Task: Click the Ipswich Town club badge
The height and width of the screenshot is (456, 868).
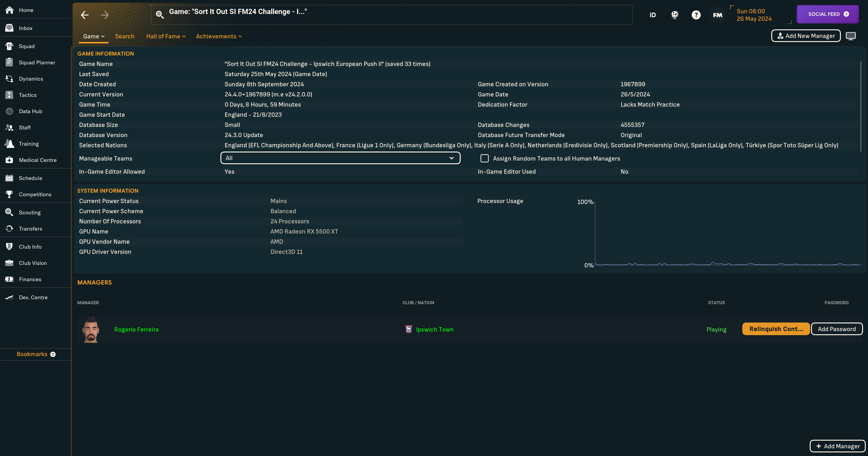Action: 408,329
